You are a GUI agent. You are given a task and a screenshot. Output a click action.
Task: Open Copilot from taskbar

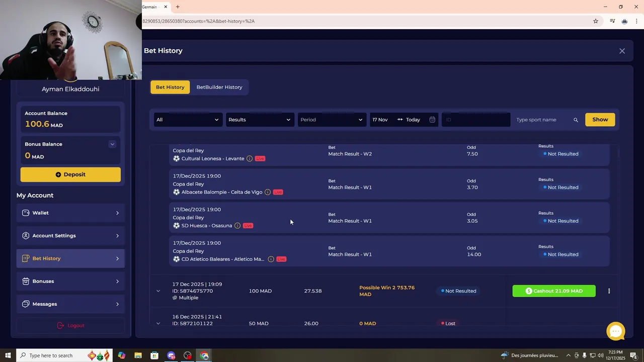click(121, 355)
